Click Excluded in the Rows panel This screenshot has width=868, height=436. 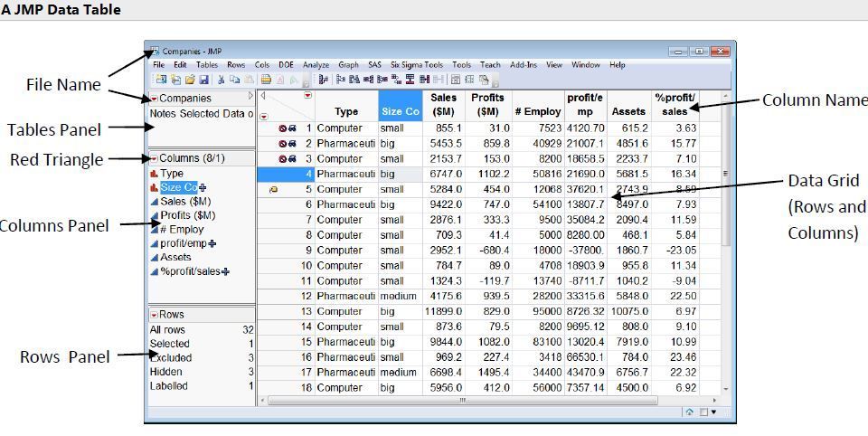171,358
